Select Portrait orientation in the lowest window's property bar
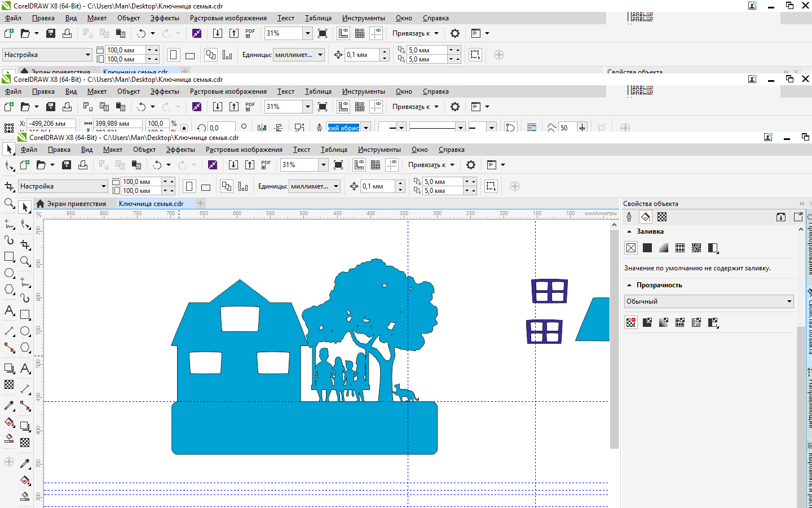Screen dimensions: 812x508 189,186
